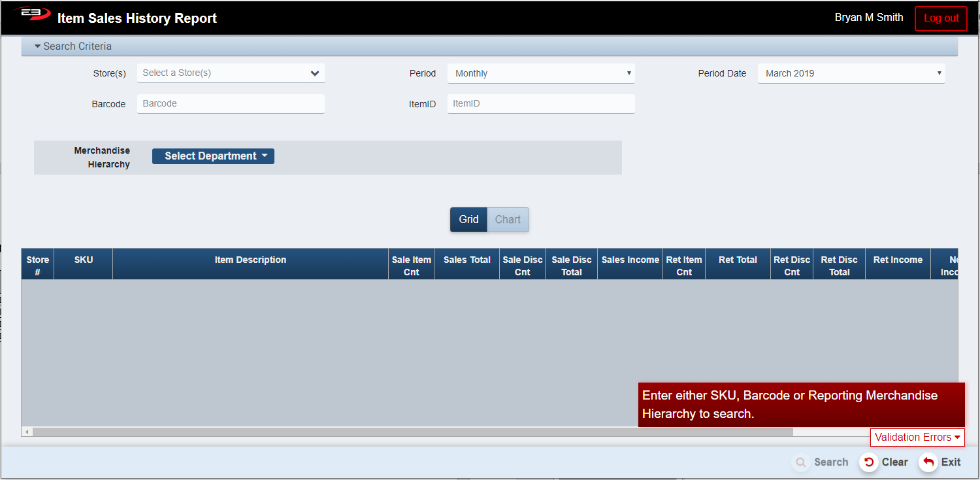Click the Bryan M Smith username
Viewport: 980px width, 480px height.
click(868, 18)
